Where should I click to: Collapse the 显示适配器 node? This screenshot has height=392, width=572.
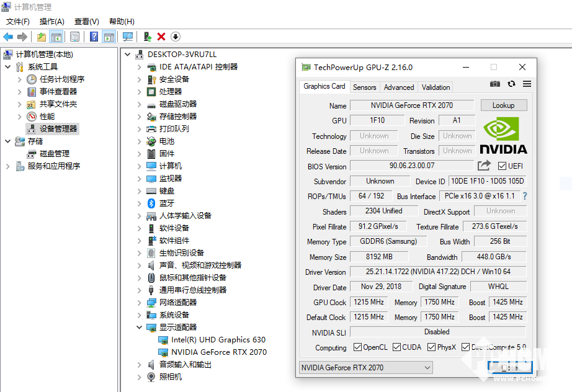tap(139, 327)
